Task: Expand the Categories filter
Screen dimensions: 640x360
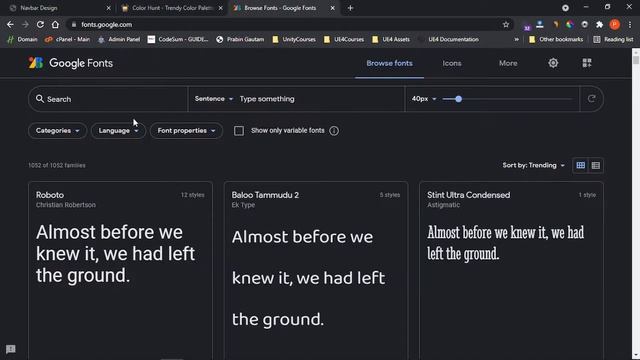Action: [x=57, y=131]
